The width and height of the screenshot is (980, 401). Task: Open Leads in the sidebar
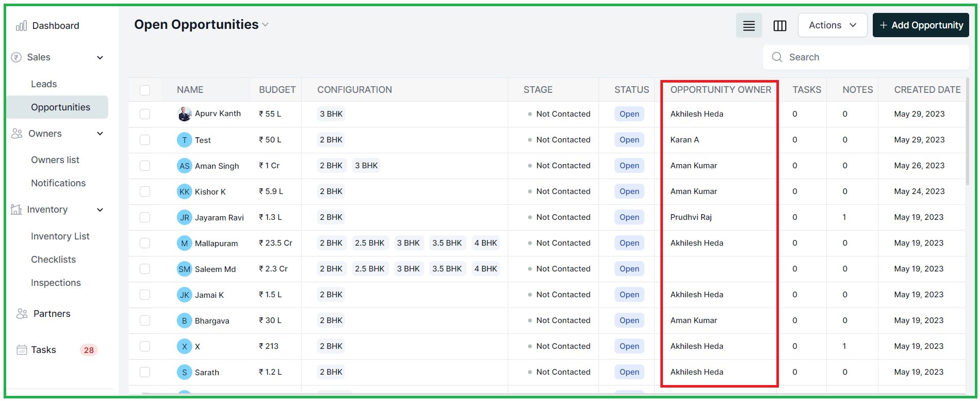coord(44,84)
